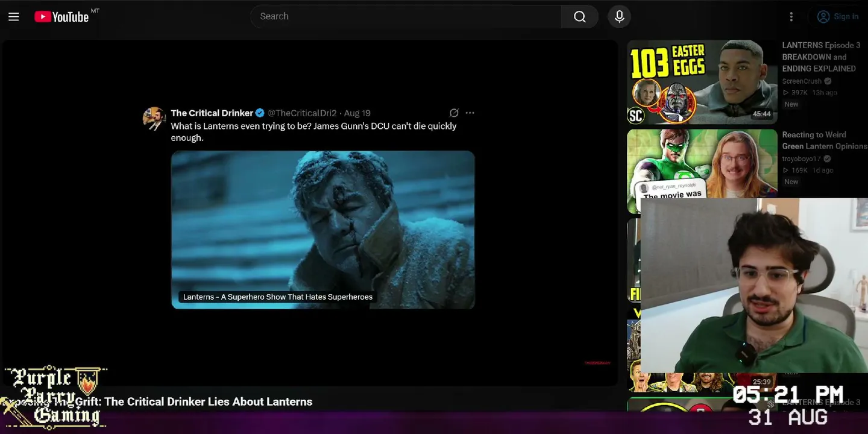The width and height of the screenshot is (868, 434).
Task: Click the verified badge next to ScreenCrush
Action: click(828, 81)
